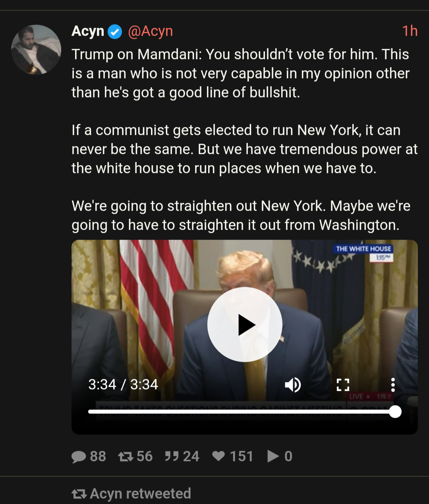429x504 pixels.
Task: Mute the video with the speaker icon
Action: [293, 385]
